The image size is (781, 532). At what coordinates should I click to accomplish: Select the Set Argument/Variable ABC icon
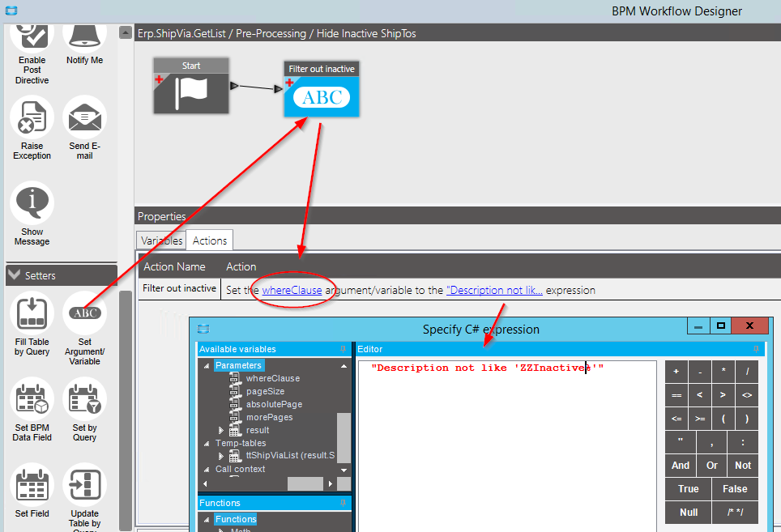(85, 313)
